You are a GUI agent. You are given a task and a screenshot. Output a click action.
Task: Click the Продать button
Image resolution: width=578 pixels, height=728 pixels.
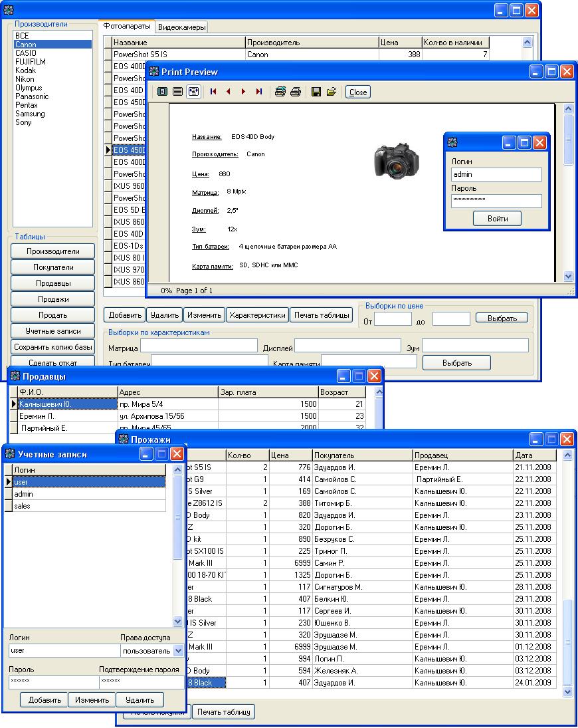[x=53, y=314]
